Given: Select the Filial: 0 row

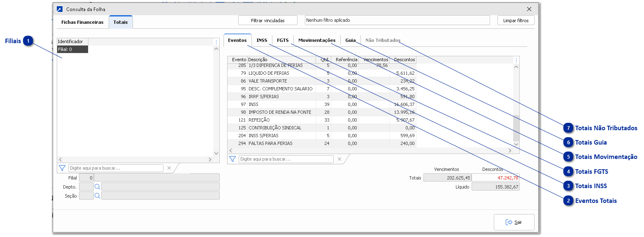Looking at the screenshot, I should click(72, 49).
